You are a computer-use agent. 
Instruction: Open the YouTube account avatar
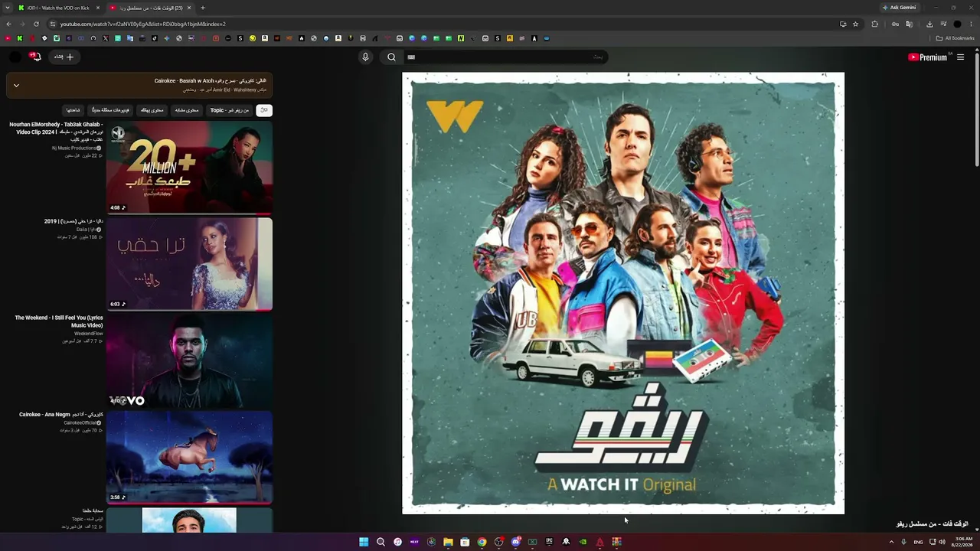point(15,57)
